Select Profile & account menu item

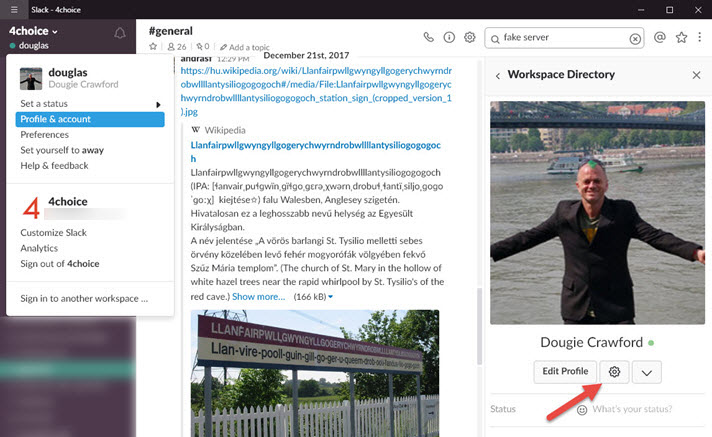tap(90, 119)
